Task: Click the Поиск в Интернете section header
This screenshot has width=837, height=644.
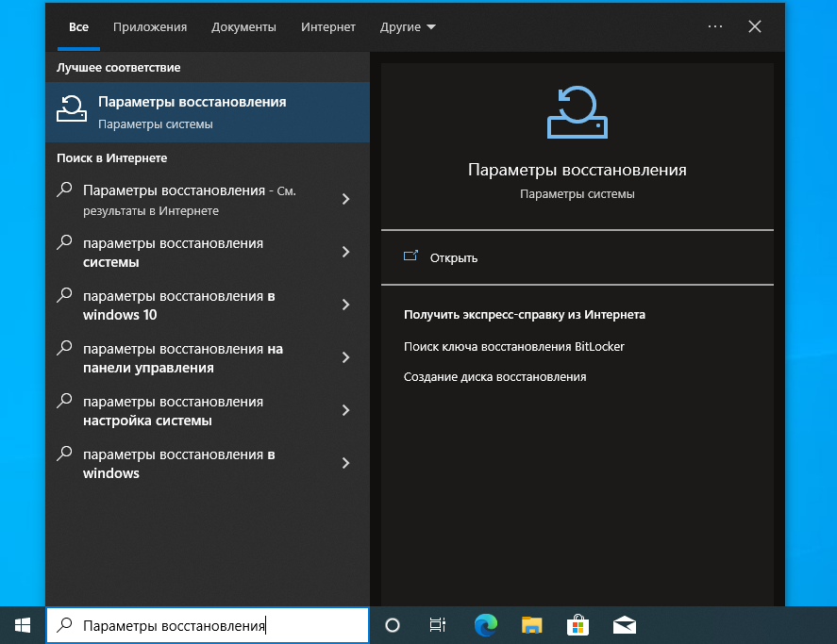Action: point(111,157)
